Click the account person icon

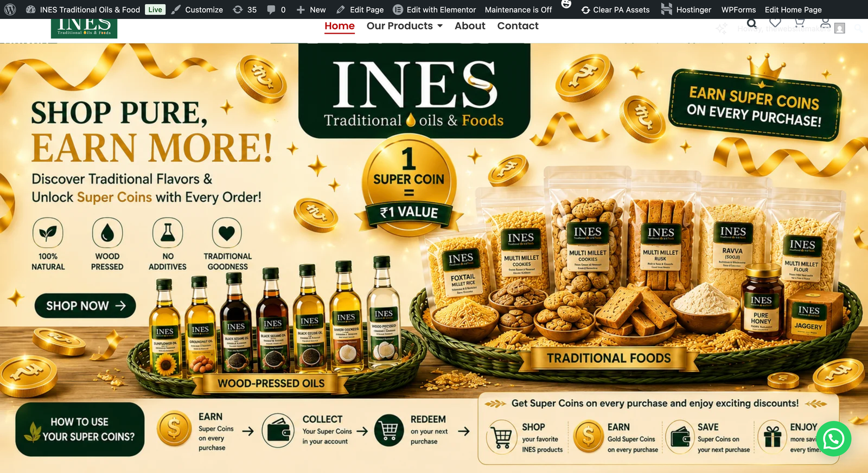[x=825, y=23]
